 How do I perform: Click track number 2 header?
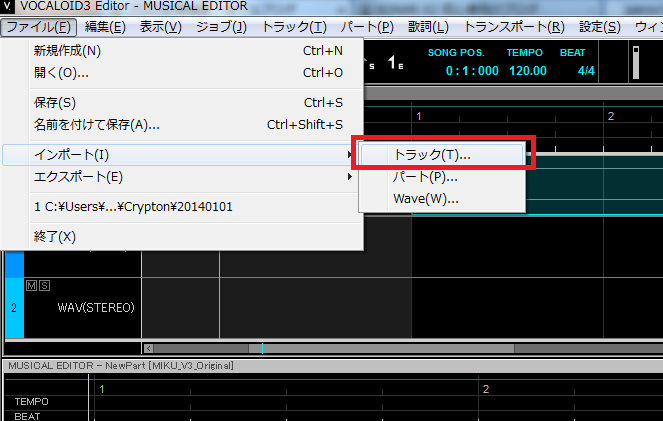click(14, 308)
